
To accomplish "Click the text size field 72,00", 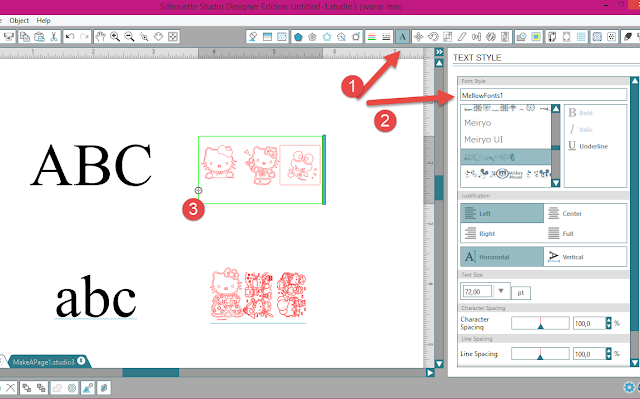I will [x=477, y=292].
